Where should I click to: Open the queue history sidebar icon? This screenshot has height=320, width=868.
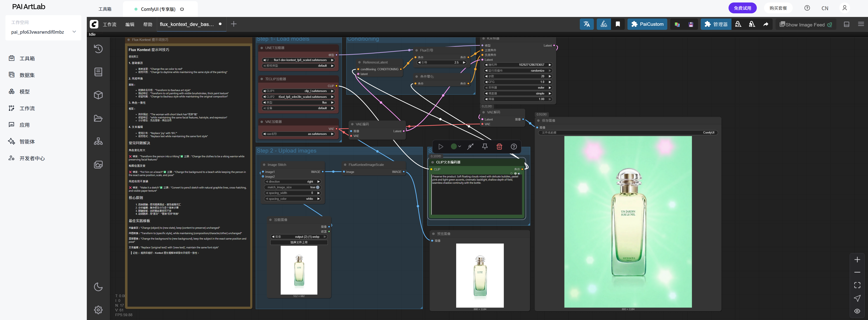point(98,49)
